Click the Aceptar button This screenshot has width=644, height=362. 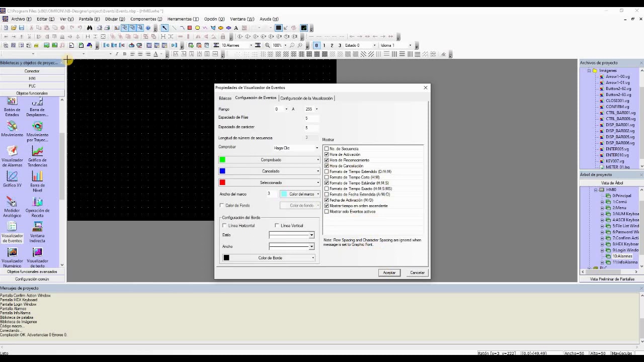pos(389,273)
